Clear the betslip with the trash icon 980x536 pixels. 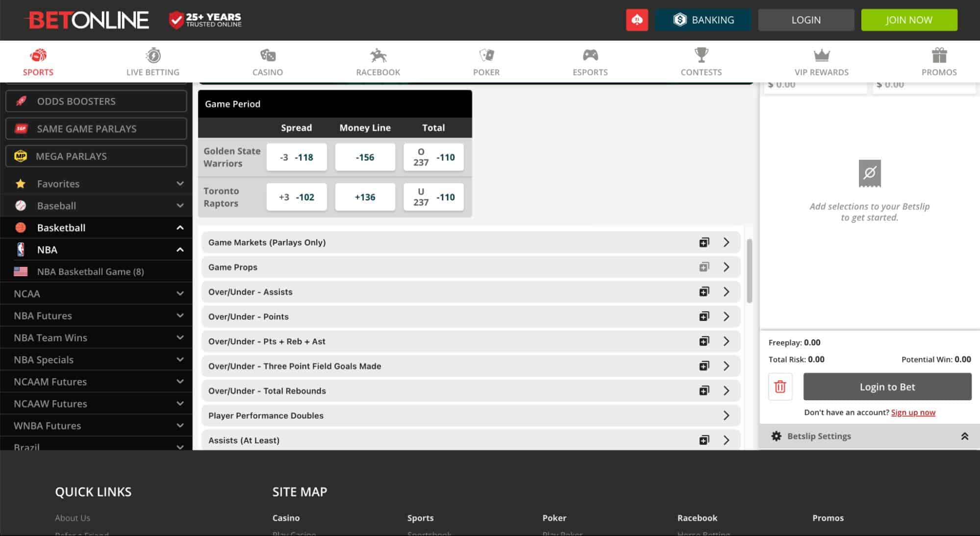click(x=780, y=387)
